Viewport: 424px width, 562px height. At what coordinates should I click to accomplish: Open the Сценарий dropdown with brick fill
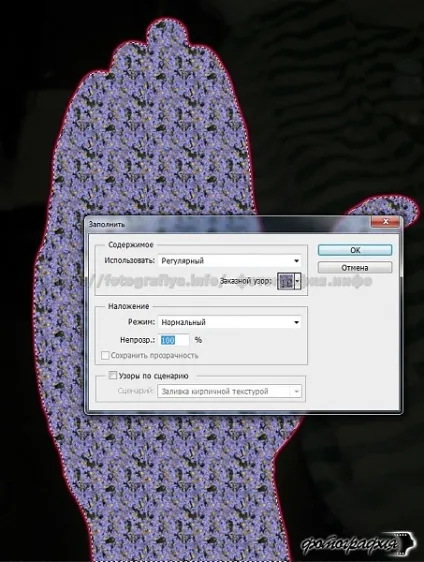click(229, 391)
